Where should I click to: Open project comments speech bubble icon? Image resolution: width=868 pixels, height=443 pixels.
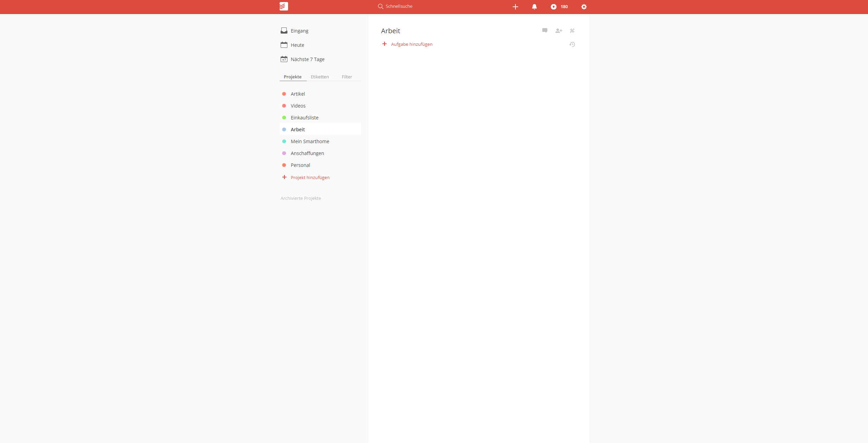pos(545,31)
